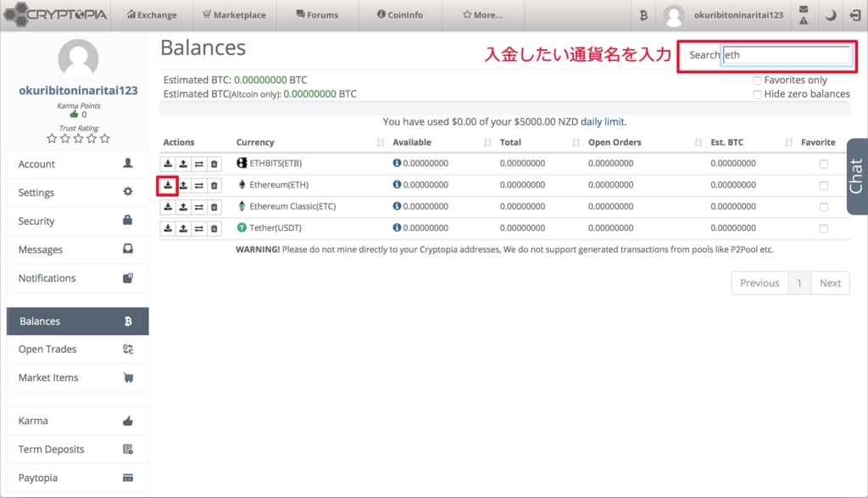
Task: Click the deposit icon for Tether(USDT)
Action: (168, 228)
